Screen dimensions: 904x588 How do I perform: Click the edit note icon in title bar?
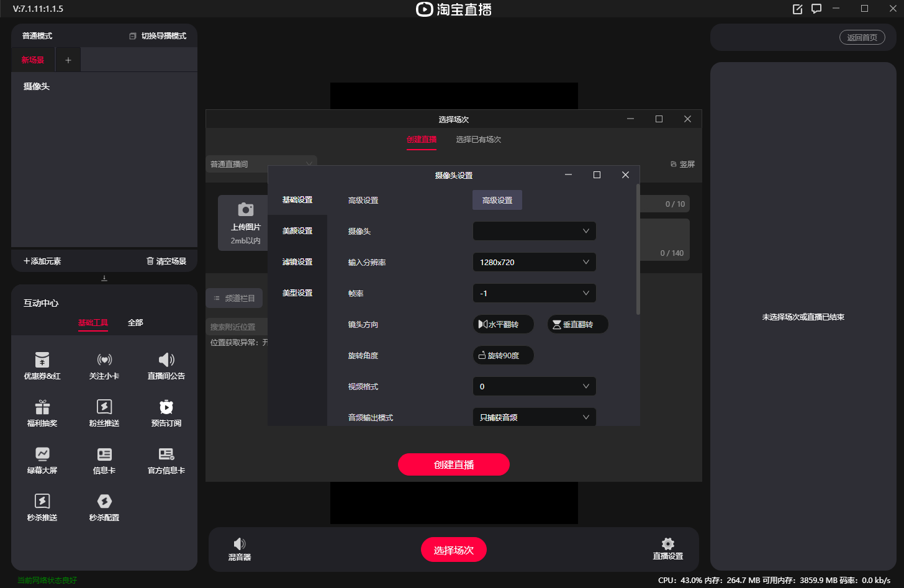pyautogui.click(x=798, y=9)
